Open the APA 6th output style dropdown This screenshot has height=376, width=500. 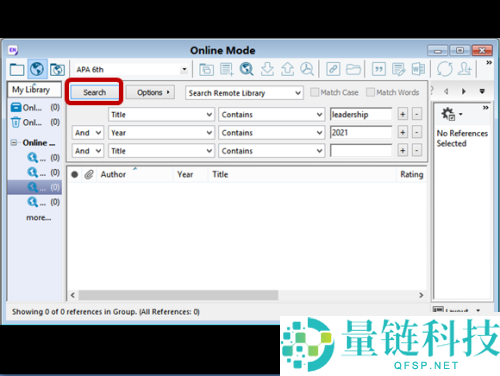tap(184, 69)
